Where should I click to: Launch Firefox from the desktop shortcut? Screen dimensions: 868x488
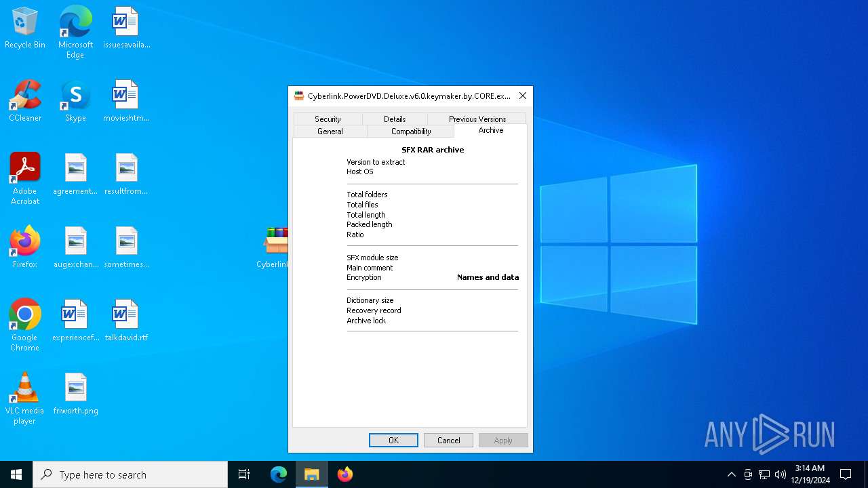25,248
